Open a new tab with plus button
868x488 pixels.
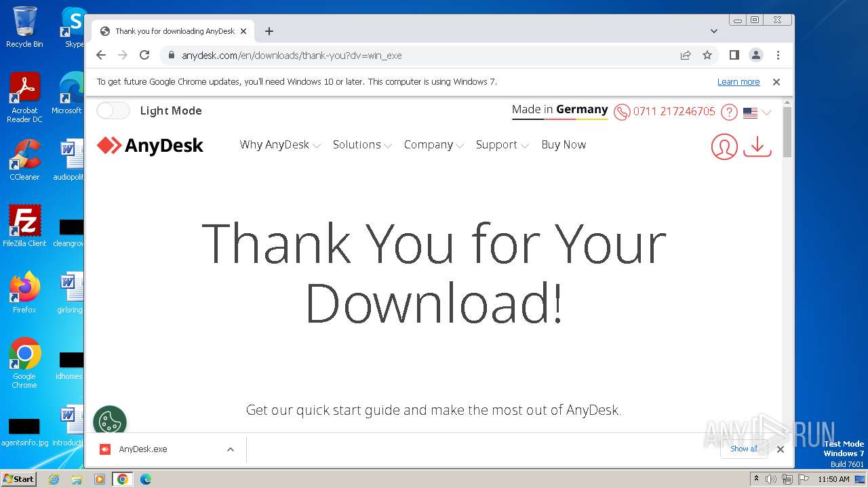pyautogui.click(x=269, y=31)
